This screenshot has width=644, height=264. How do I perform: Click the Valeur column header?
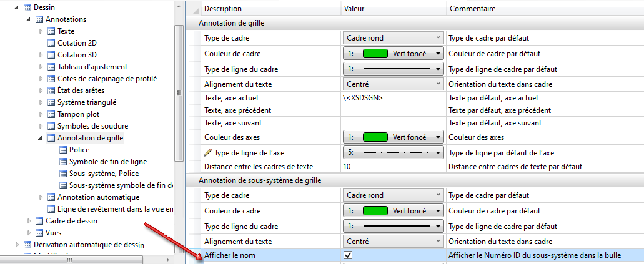coord(355,9)
